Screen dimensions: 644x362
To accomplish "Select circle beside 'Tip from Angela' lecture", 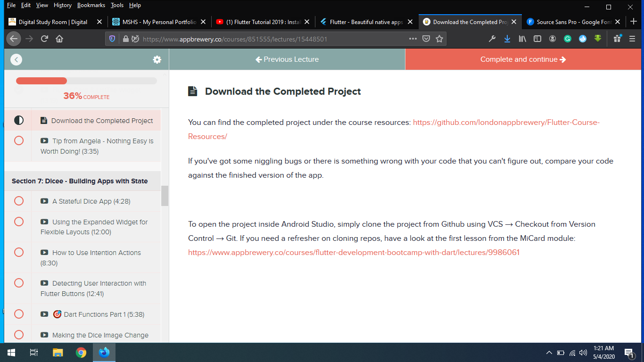I will click(x=19, y=140).
